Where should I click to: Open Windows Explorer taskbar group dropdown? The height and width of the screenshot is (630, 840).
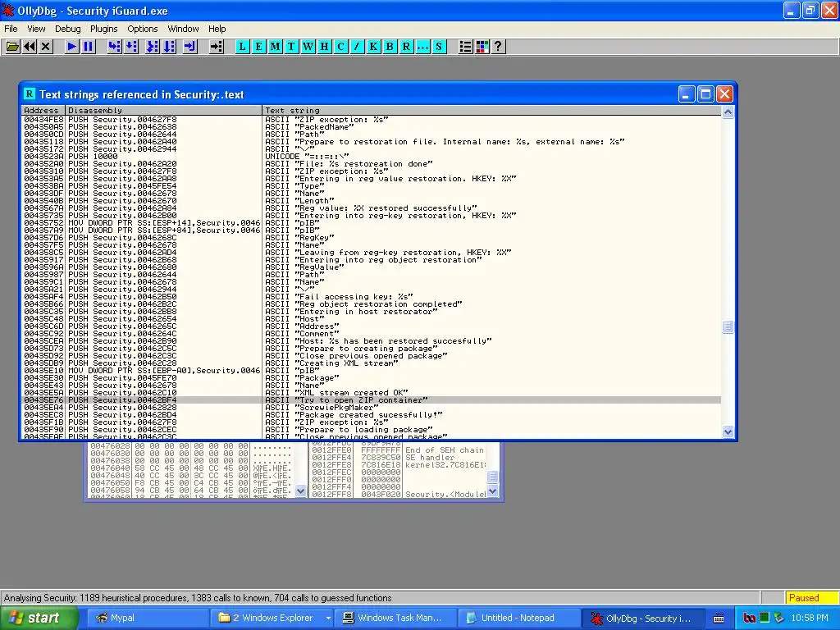(x=328, y=619)
